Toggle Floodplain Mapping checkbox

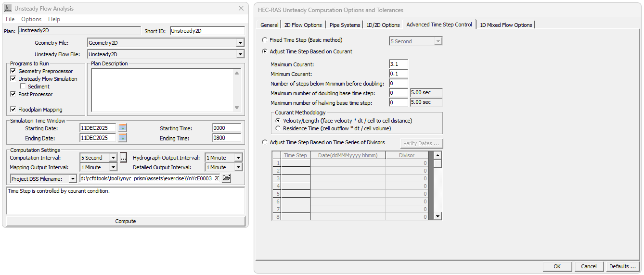[13, 110]
